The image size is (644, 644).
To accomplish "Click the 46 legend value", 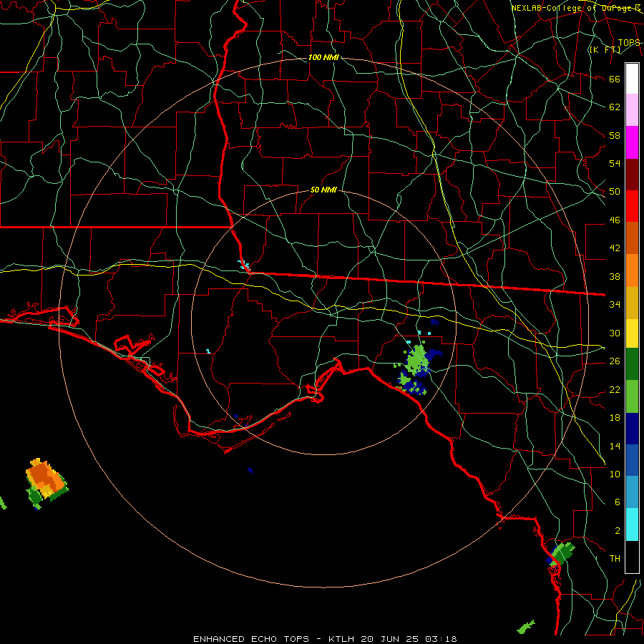I will [615, 220].
